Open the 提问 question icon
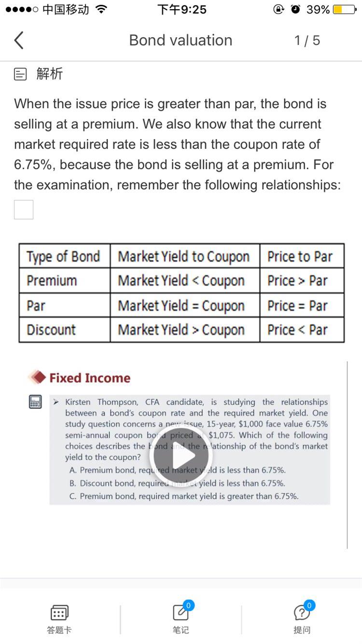The image size is (362, 644). click(x=303, y=612)
